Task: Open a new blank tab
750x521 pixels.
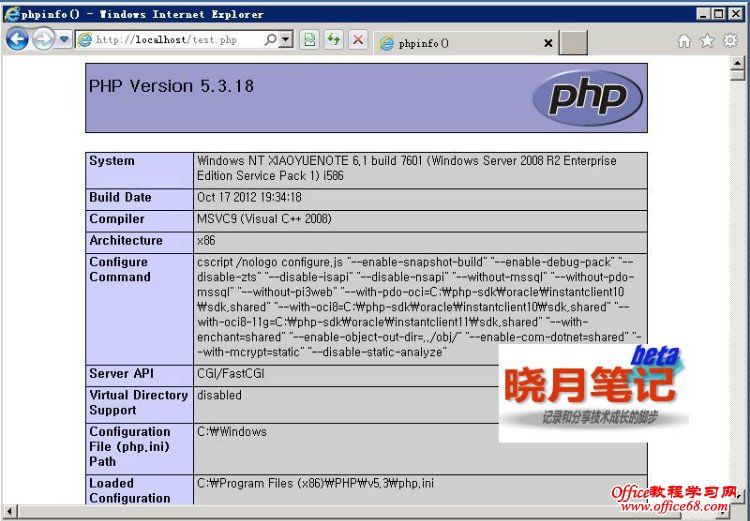Action: (x=573, y=43)
